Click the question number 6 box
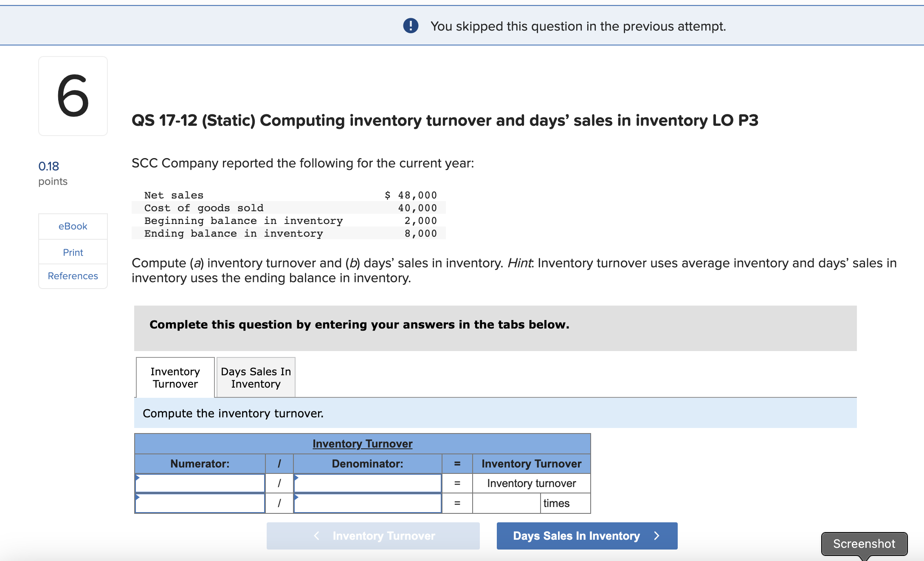The width and height of the screenshot is (924, 561). [73, 96]
